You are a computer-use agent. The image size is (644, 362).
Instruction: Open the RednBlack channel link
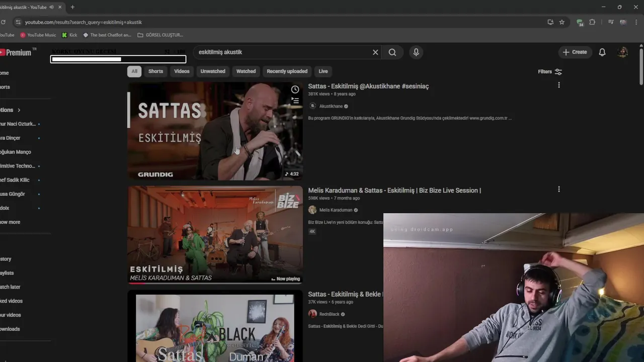(x=329, y=314)
